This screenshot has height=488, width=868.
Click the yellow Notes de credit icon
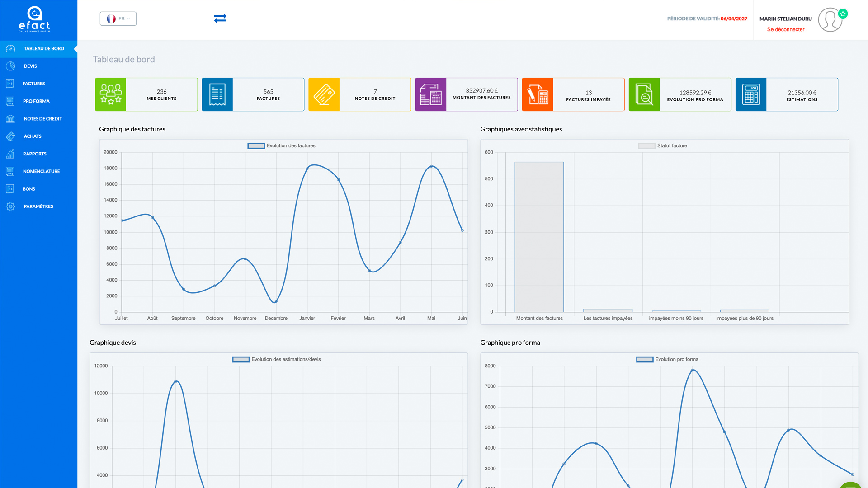324,94
